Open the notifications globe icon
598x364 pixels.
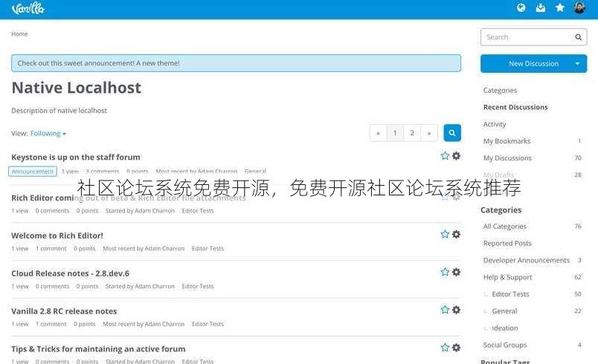point(521,7)
